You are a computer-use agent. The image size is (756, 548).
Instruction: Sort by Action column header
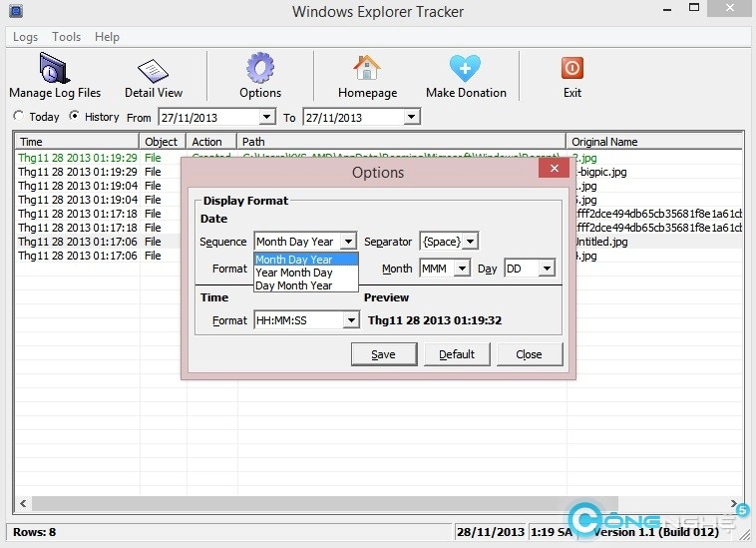[x=211, y=142]
